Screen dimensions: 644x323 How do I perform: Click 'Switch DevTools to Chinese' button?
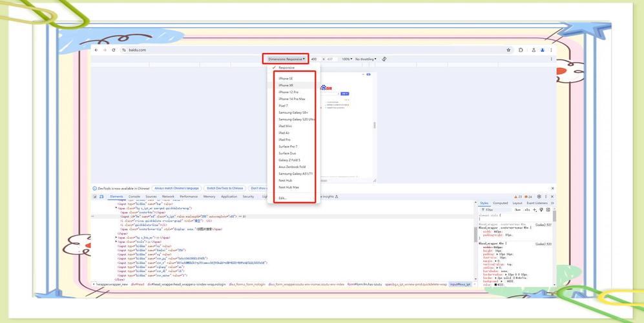225,188
